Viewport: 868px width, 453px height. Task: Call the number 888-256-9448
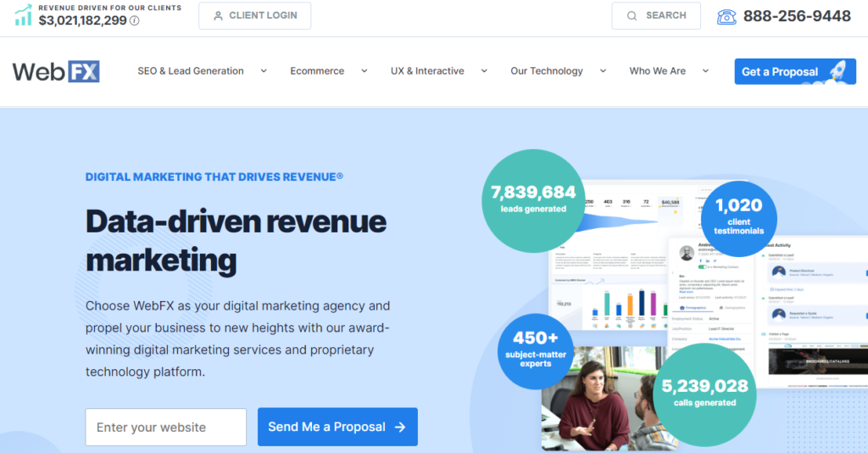(797, 16)
